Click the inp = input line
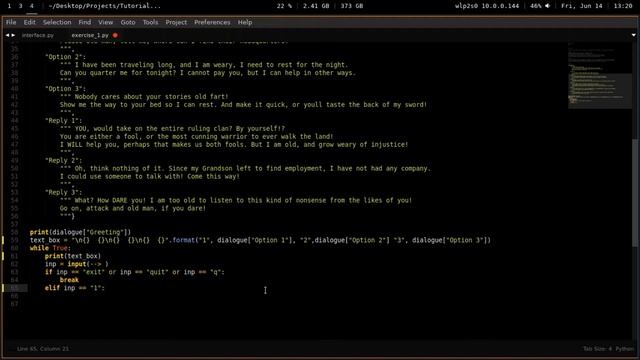Screen dimensions: 640x360 (x=77, y=264)
